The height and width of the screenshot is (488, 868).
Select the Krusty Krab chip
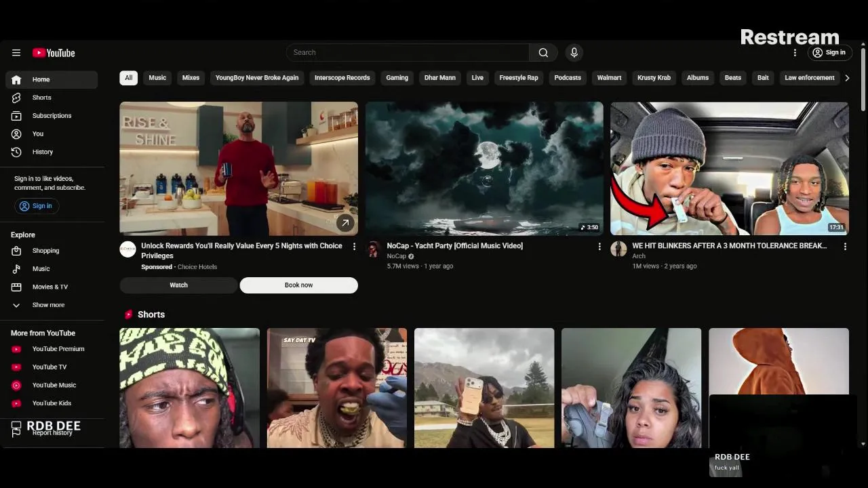(654, 78)
